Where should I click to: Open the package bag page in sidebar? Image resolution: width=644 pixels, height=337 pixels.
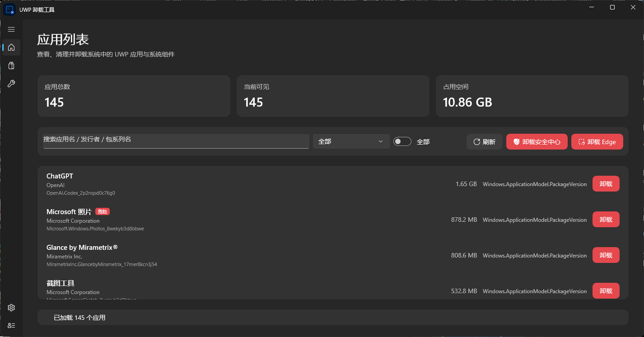tap(11, 66)
